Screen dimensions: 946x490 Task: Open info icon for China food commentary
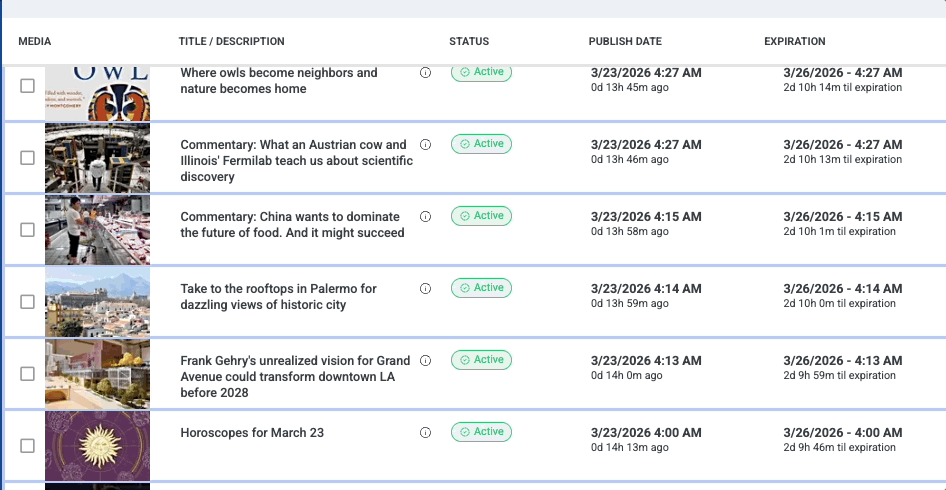pos(425,217)
